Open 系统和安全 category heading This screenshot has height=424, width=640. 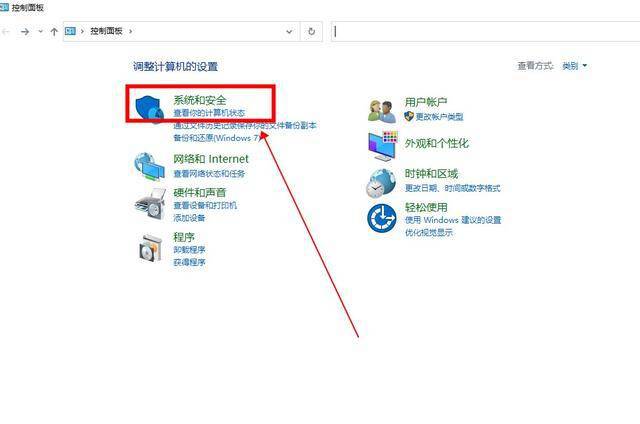pyautogui.click(x=200, y=100)
